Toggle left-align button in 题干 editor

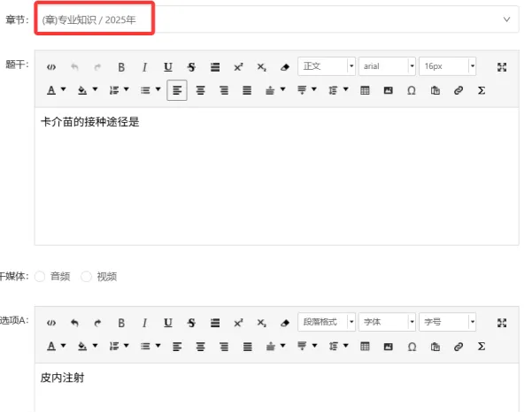177,90
